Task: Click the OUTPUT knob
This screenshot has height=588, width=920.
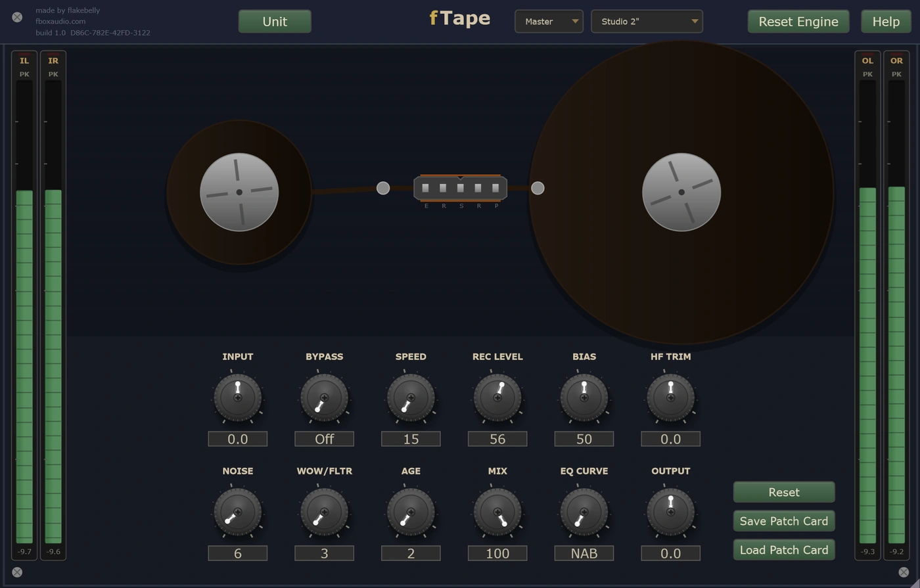Action: [671, 512]
